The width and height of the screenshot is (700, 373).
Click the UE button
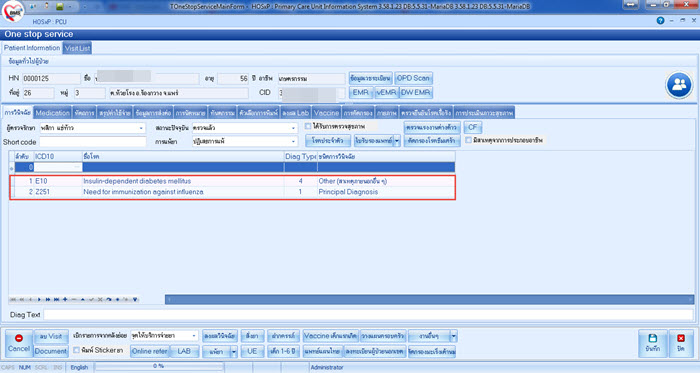tap(252, 351)
